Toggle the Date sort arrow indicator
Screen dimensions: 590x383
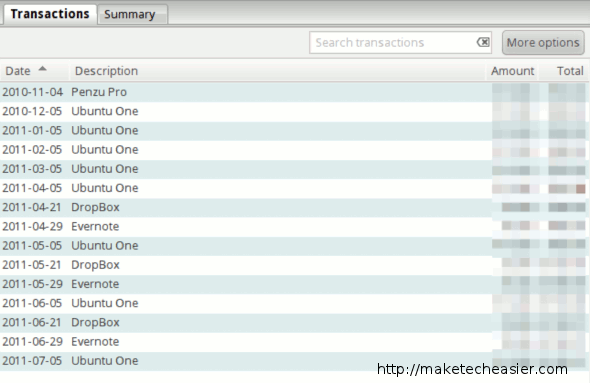[x=43, y=69]
